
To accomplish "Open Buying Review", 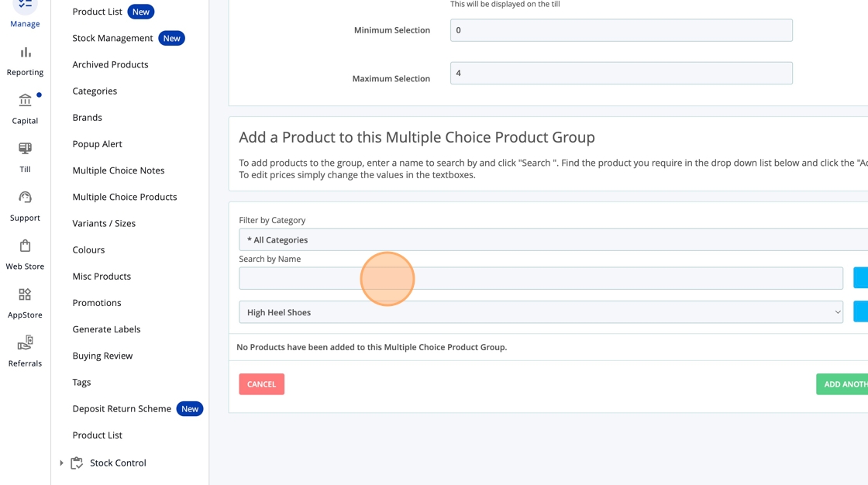I will tap(102, 356).
